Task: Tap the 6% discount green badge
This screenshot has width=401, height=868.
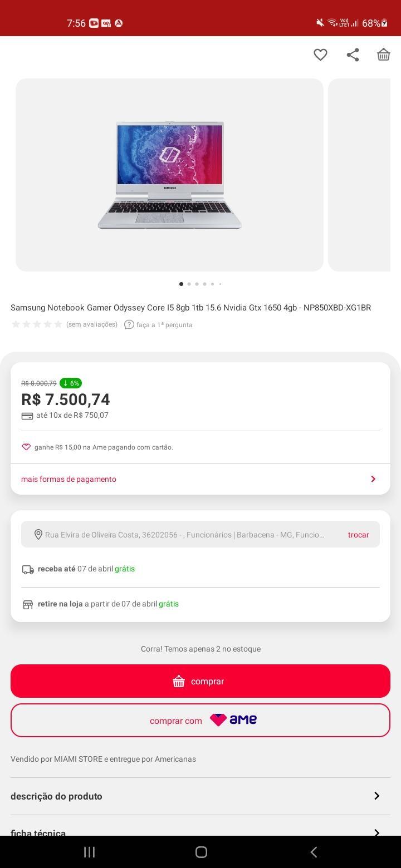Action: click(71, 383)
